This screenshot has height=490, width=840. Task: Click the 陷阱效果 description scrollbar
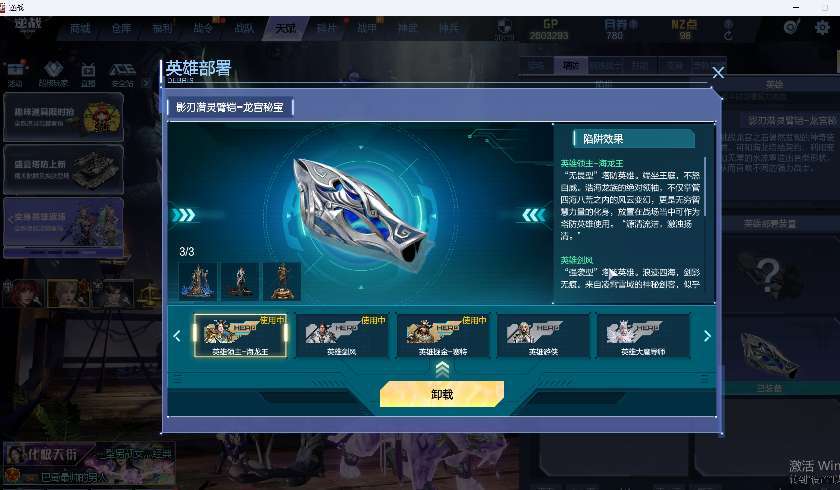pos(705,186)
